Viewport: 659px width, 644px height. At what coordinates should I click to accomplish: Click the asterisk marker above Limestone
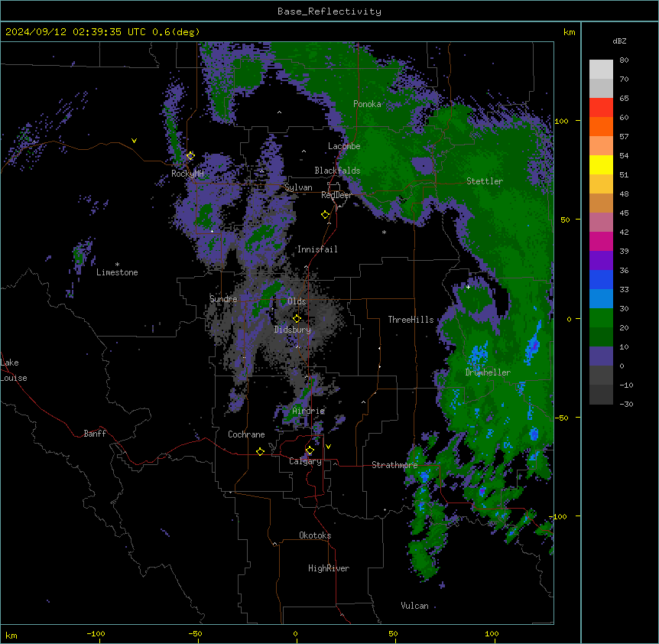(117, 265)
